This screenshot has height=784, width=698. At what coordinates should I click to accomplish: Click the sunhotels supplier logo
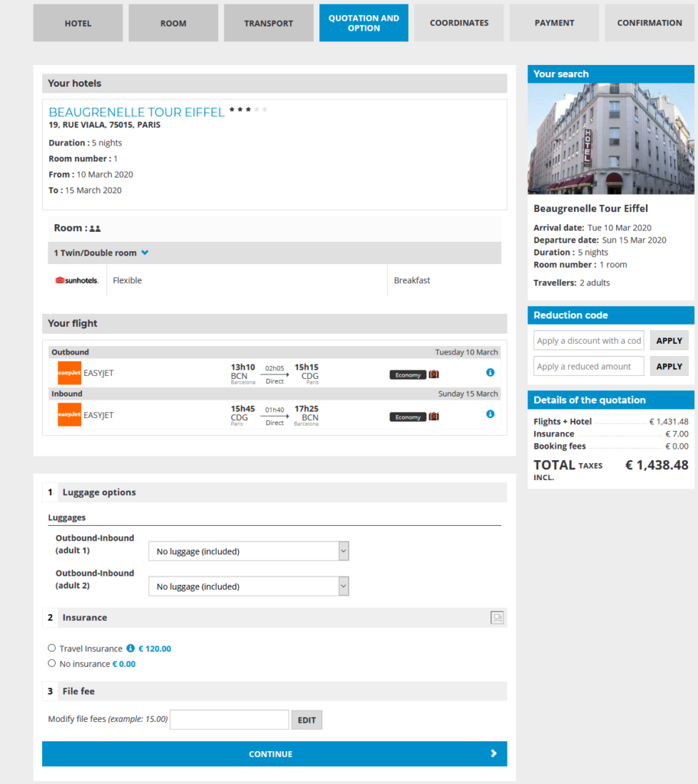pos(77,280)
